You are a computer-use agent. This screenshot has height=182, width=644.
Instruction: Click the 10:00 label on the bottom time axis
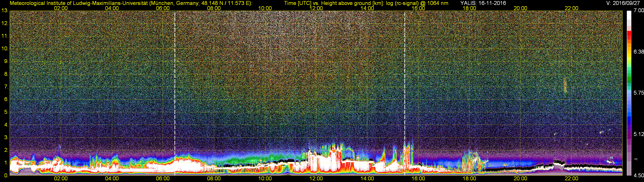265,179
